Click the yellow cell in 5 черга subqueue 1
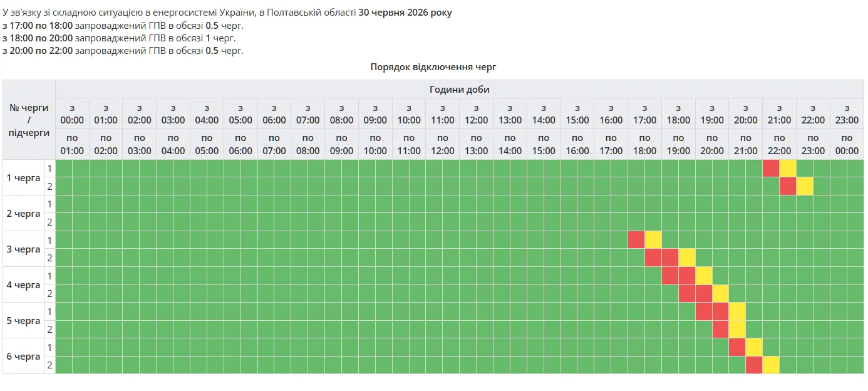Image resolution: width=868 pixels, height=391 pixels. (737, 311)
